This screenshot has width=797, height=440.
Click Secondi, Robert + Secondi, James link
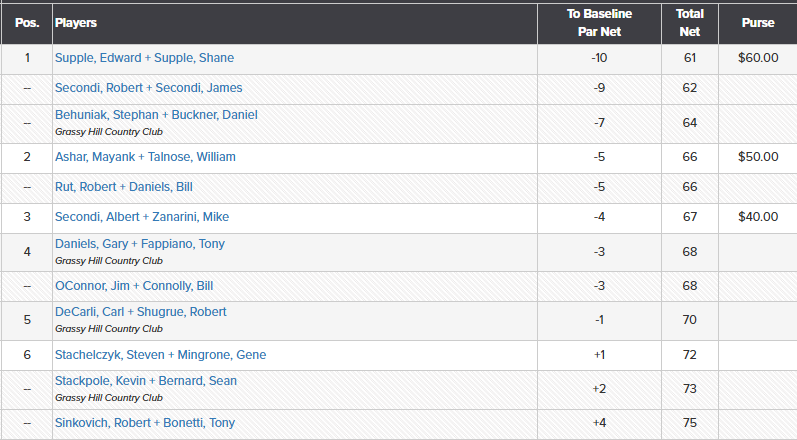point(148,88)
